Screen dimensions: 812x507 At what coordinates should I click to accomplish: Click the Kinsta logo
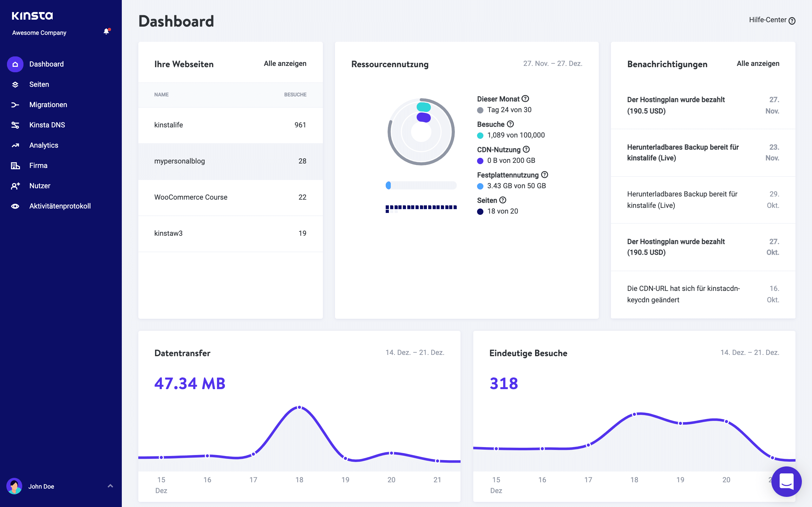pyautogui.click(x=33, y=16)
